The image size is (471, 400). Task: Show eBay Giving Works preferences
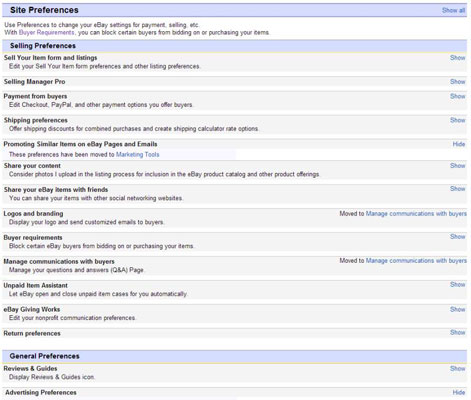pyautogui.click(x=457, y=310)
